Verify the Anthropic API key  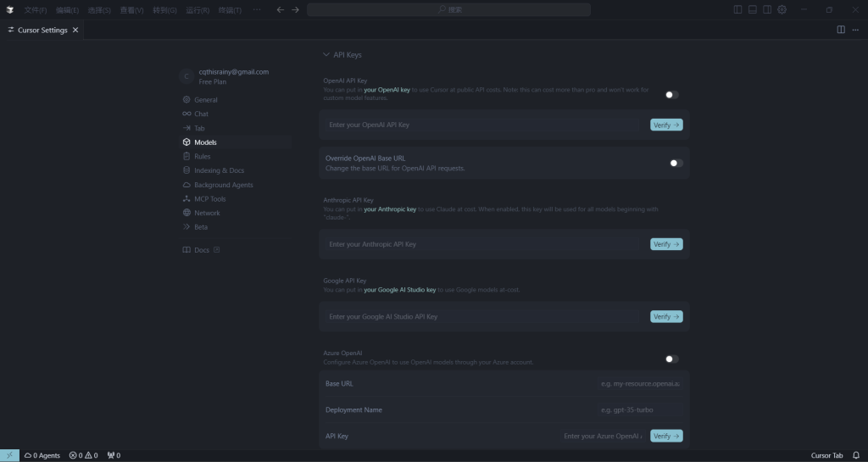665,244
